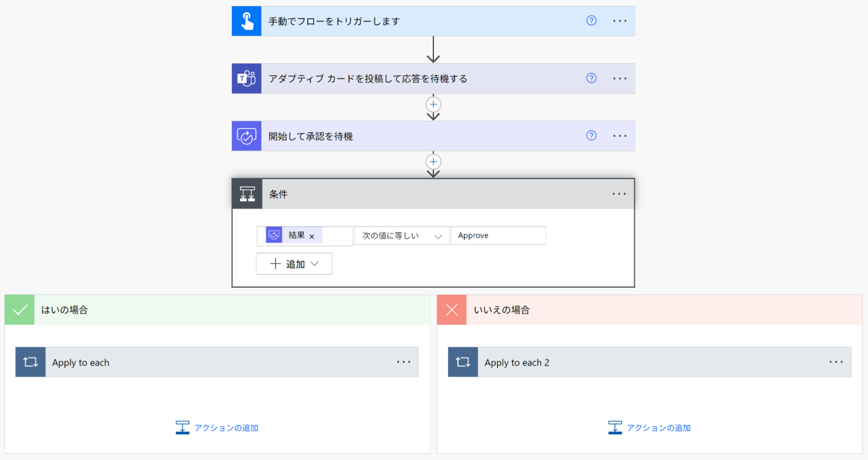
Task: Add an action in いいえの場合 branch
Action: click(650, 427)
